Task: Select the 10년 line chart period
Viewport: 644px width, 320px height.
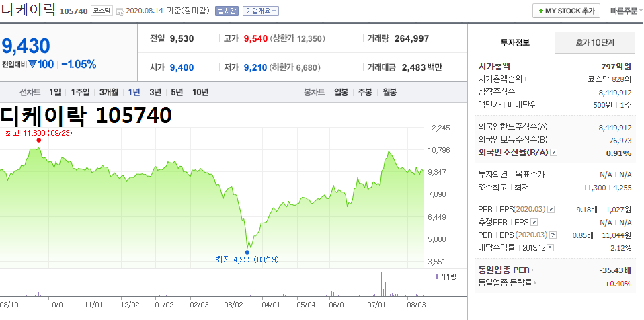Action: point(200,92)
